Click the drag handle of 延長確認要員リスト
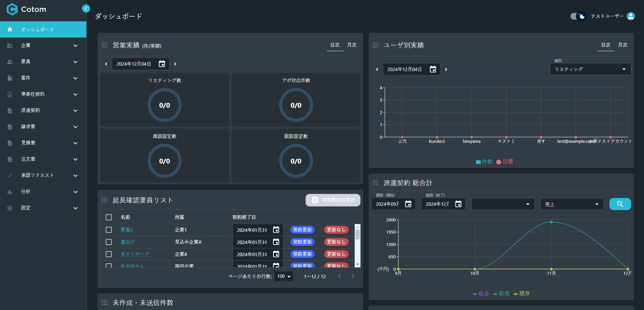Screen dimensions: 644x310 tap(104, 200)
